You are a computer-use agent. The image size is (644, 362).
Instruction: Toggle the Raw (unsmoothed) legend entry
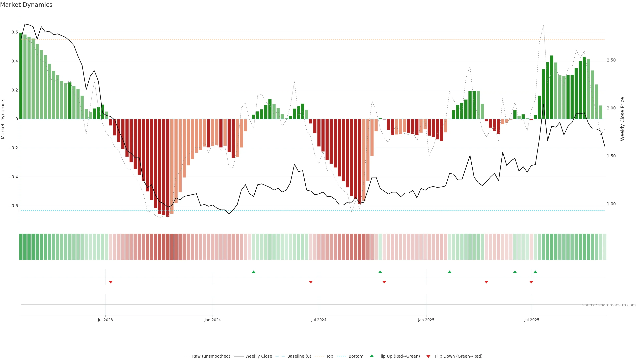tap(211, 356)
